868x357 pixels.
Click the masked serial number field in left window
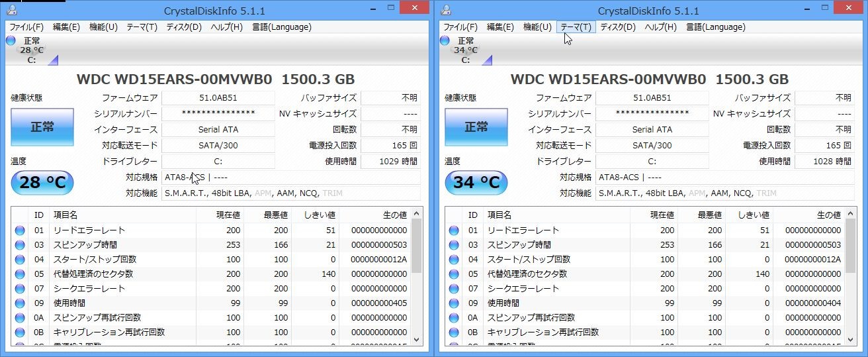pos(218,113)
